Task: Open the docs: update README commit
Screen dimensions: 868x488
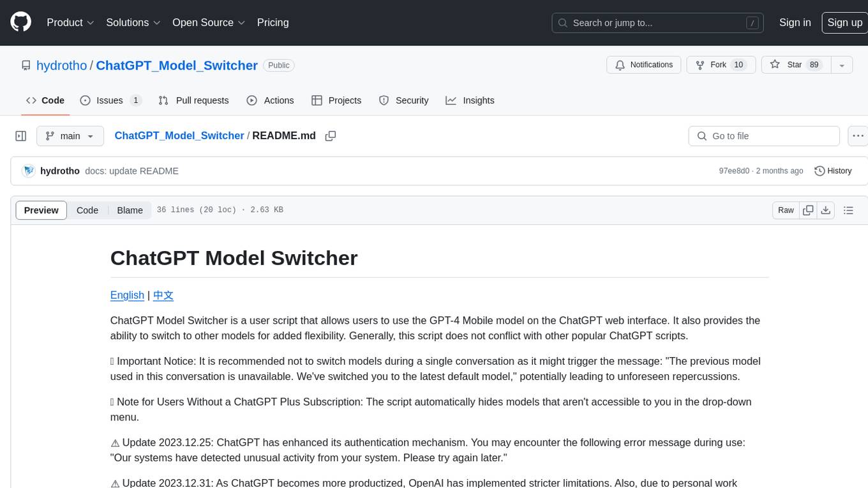Action: (x=131, y=171)
